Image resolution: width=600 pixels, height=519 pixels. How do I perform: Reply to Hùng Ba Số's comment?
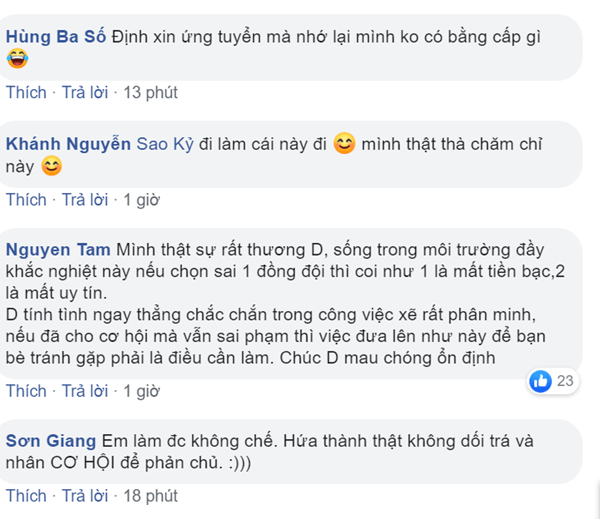(85, 93)
